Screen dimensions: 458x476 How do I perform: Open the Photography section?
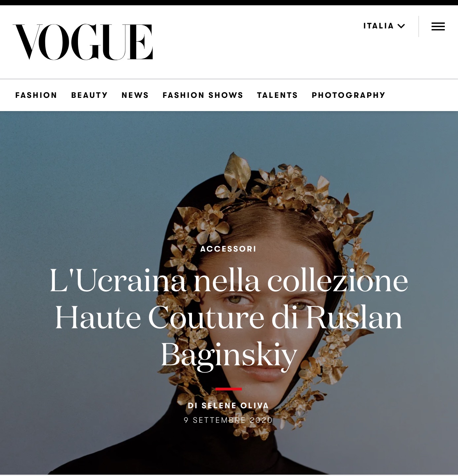click(x=349, y=95)
